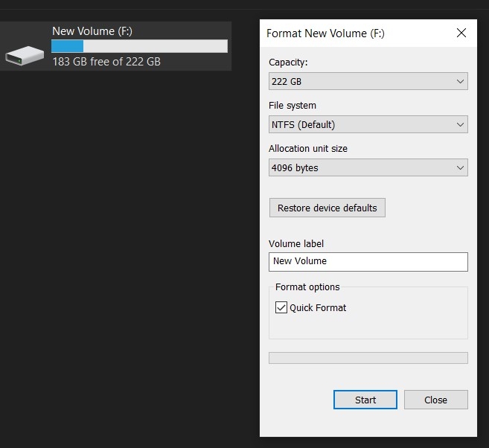Viewport: 489px width, 448px height.
Task: Click the Format options group heading
Action: 307,287
